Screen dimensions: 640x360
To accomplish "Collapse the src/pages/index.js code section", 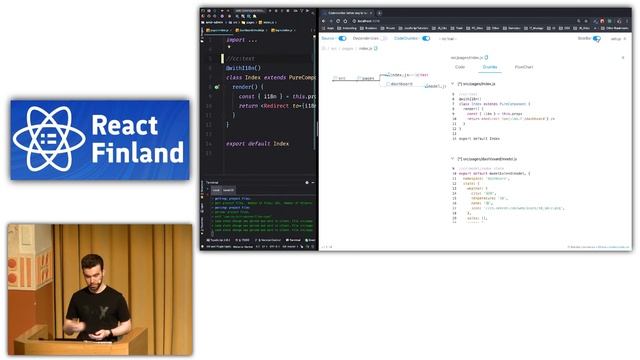I will tap(453, 84).
